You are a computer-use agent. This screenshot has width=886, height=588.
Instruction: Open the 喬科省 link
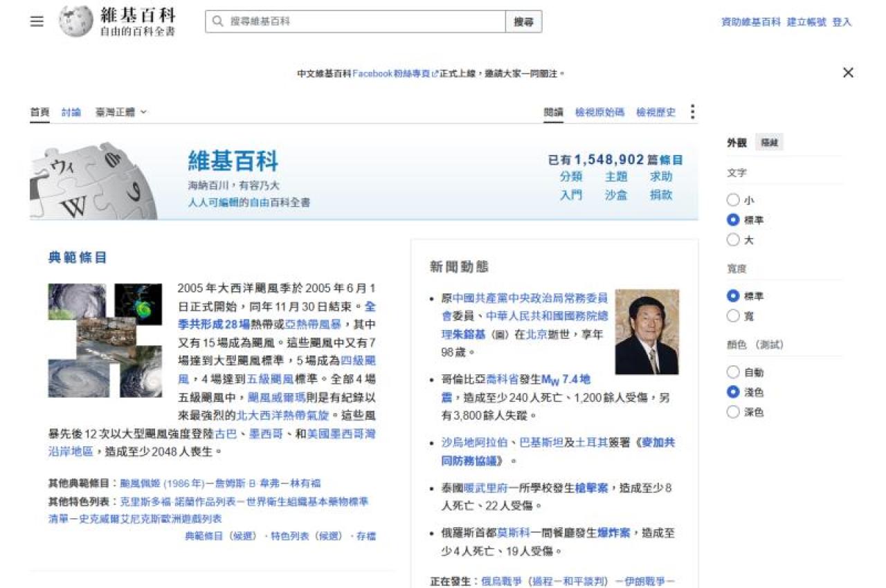point(503,379)
